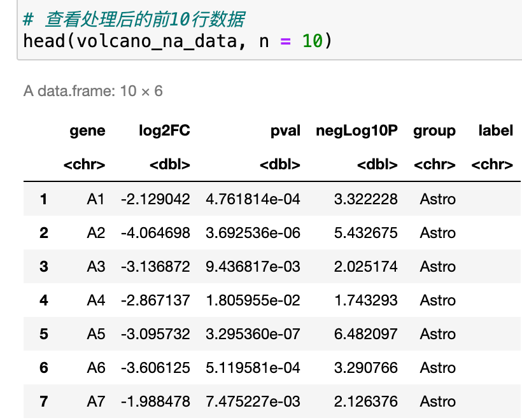Click log2FC value -2.129042
This screenshot has height=420, width=522.
click(155, 199)
